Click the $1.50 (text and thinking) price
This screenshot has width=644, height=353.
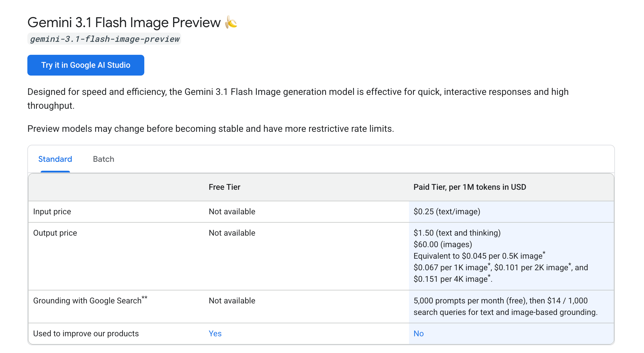click(457, 233)
